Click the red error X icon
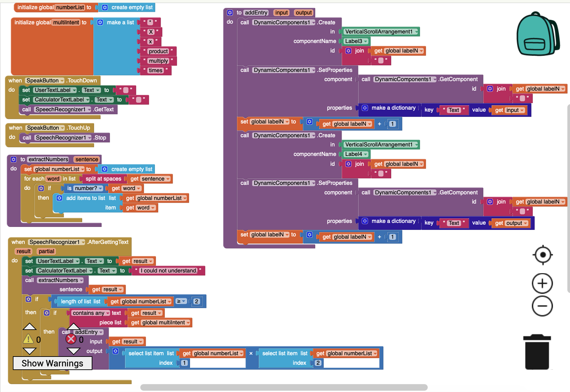570x392 pixels. point(71,339)
